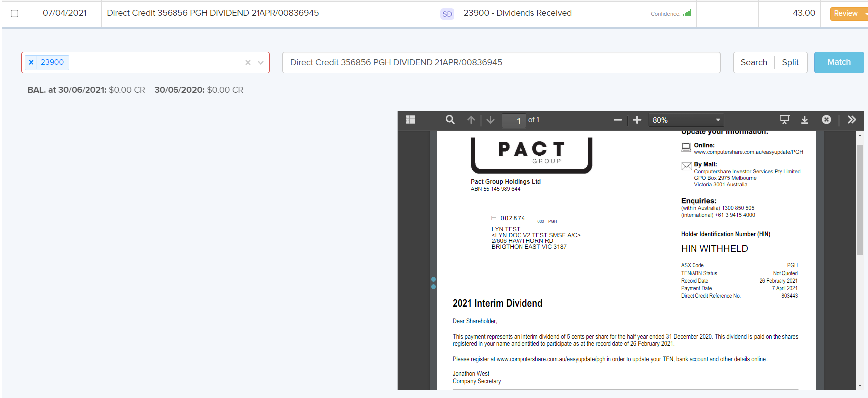Zoom out the PDF document
868x398 pixels.
pos(618,120)
